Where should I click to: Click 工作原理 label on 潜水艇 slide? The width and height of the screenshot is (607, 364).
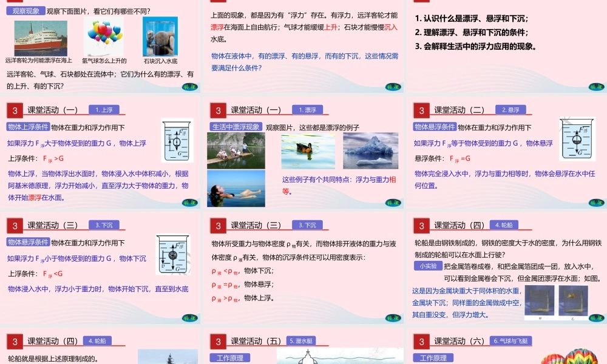click(230, 358)
